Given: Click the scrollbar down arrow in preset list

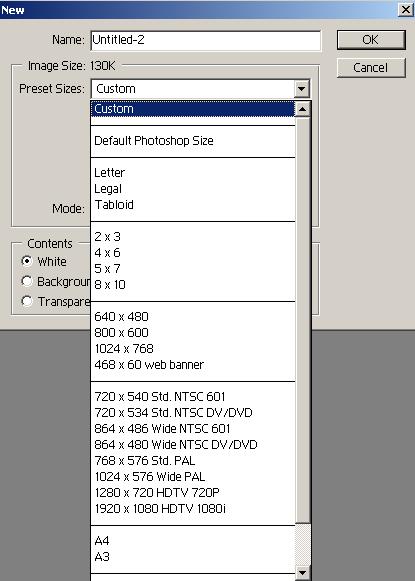Looking at the screenshot, I should tap(303, 572).
